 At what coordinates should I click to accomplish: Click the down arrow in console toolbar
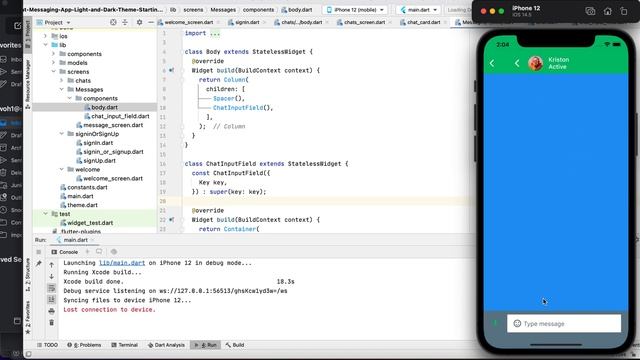(51, 276)
